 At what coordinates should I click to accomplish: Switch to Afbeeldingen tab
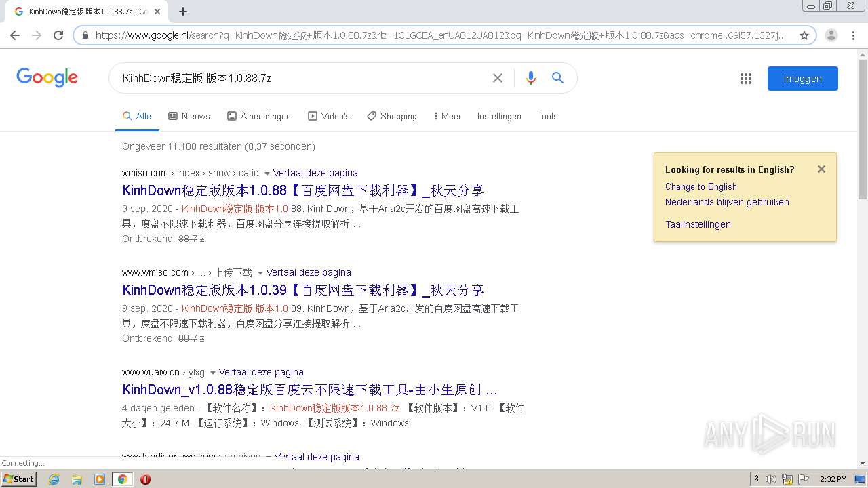pos(259,117)
